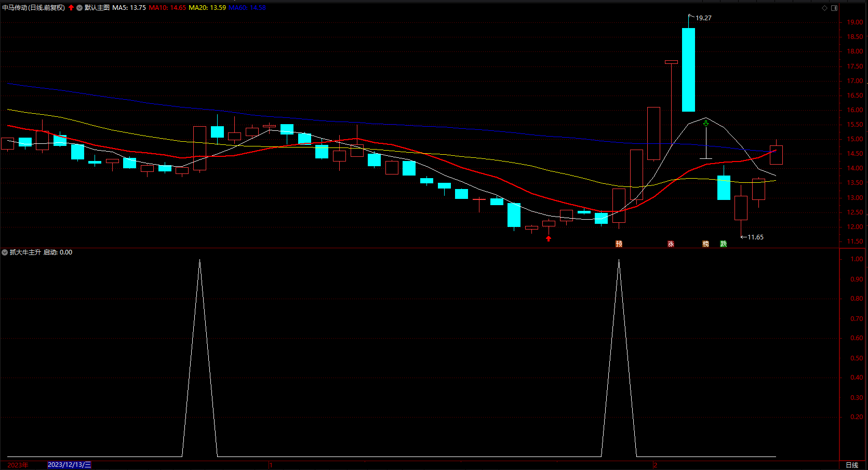Select the MA10: 14.65 readout
The height and width of the screenshot is (470, 868).
pos(167,8)
